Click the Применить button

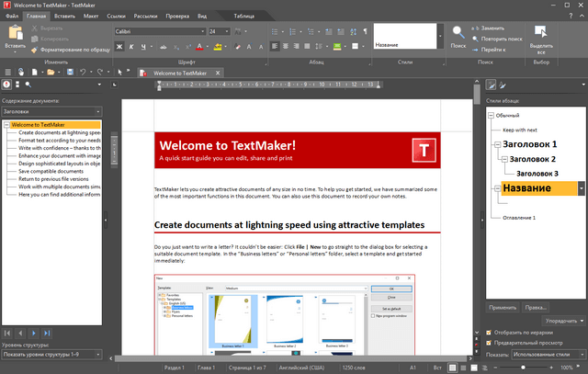(503, 306)
